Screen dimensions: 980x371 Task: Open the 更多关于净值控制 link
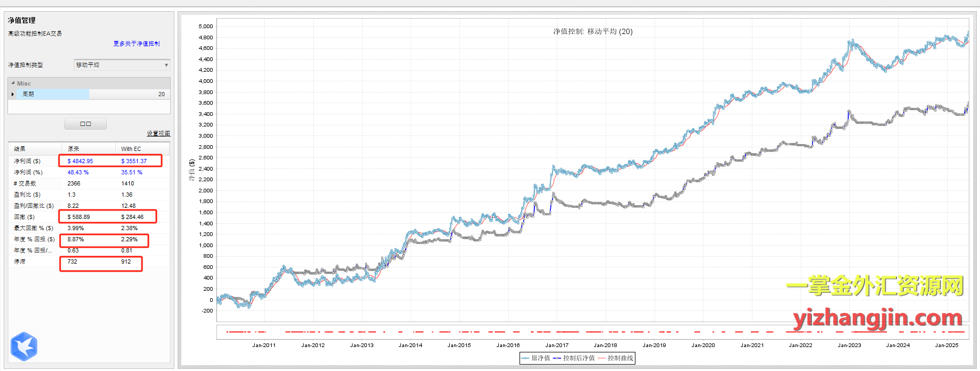pos(136,44)
